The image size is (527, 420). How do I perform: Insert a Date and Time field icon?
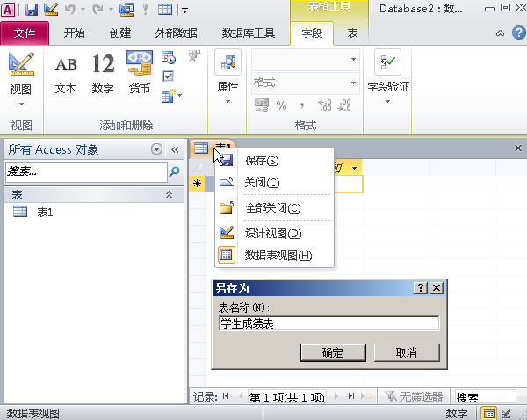pos(169,57)
